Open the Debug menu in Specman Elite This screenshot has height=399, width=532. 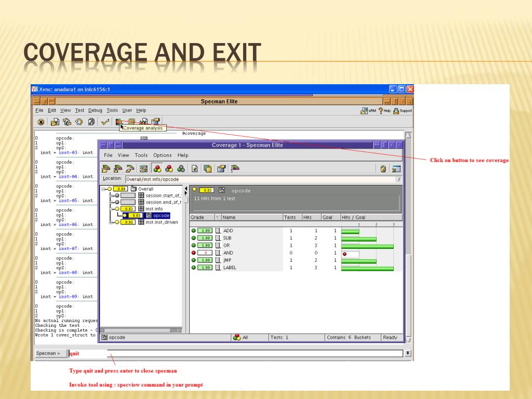point(95,110)
